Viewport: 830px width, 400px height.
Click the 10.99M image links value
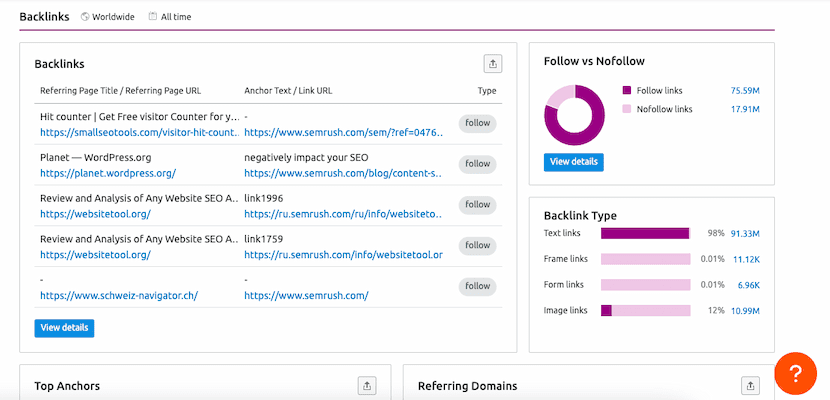tap(745, 311)
